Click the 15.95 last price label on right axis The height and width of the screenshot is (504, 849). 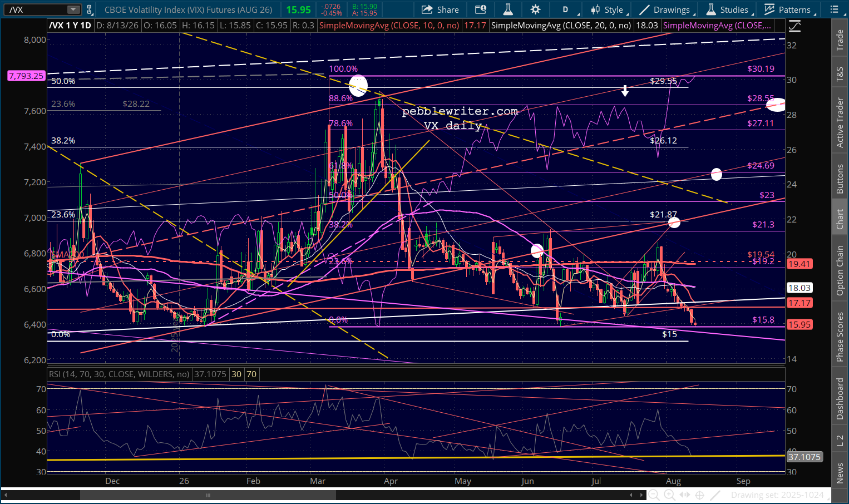[x=799, y=324]
